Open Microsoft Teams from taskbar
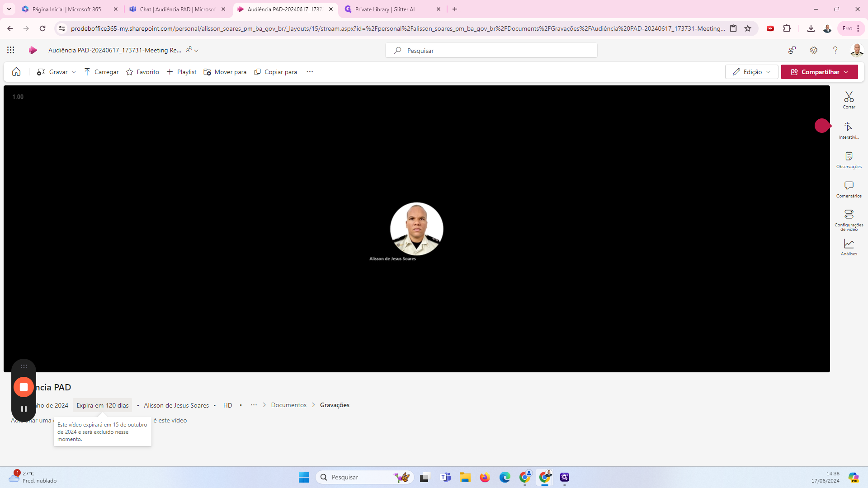 coord(445,477)
